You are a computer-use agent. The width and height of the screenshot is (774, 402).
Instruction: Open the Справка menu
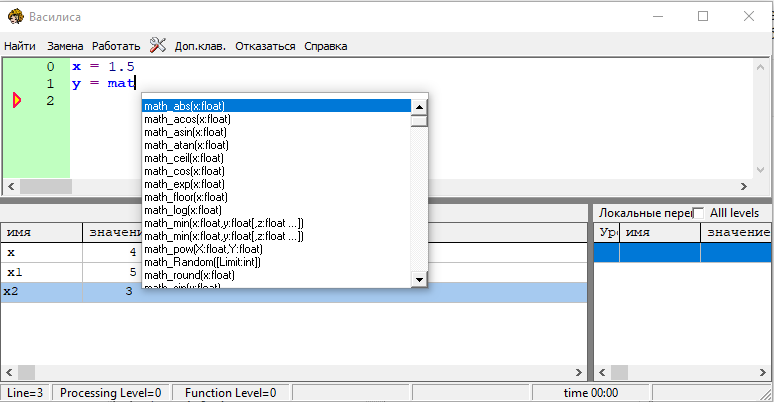tap(325, 46)
